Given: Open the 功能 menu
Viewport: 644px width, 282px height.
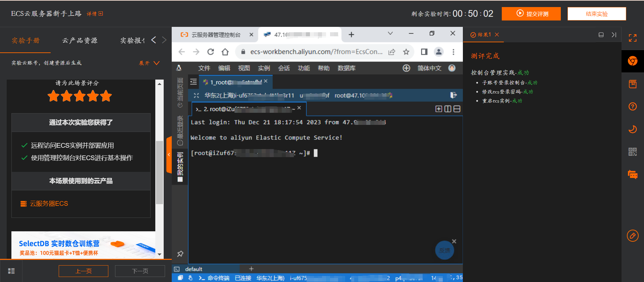Looking at the screenshot, I should 304,68.
